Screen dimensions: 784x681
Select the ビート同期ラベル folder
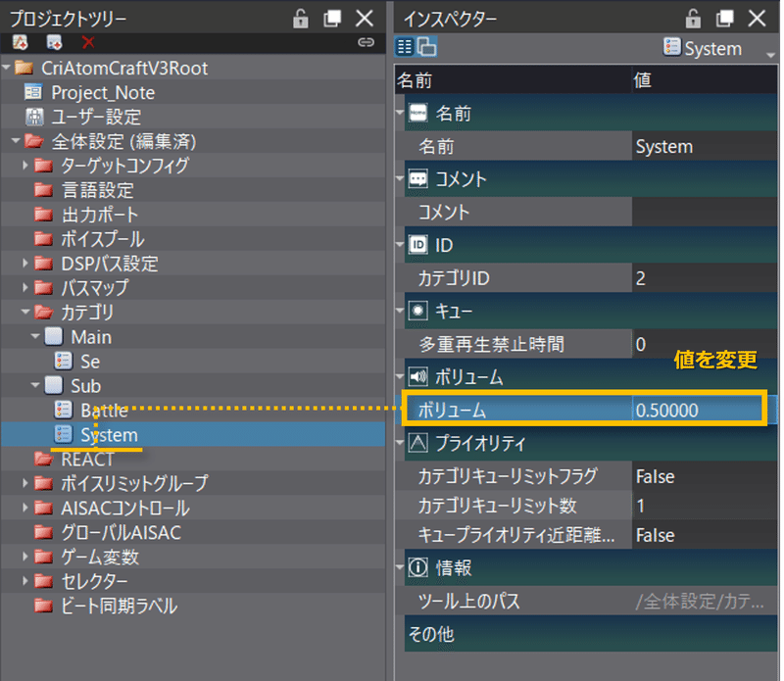pos(119,607)
